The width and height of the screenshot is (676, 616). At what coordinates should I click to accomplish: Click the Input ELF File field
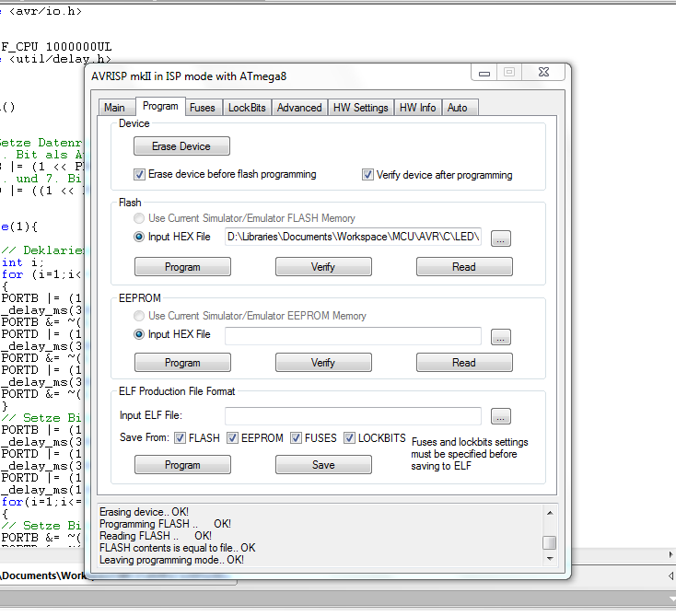[353, 416]
